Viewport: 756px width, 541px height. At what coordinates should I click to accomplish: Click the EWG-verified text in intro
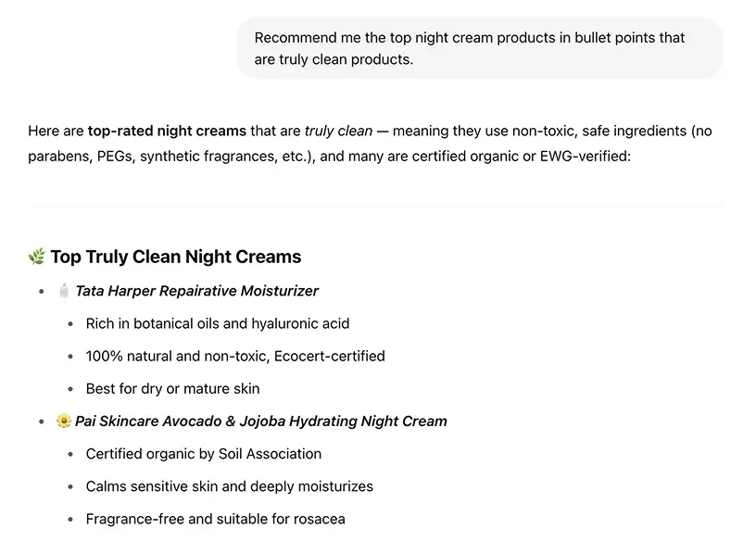pos(583,157)
